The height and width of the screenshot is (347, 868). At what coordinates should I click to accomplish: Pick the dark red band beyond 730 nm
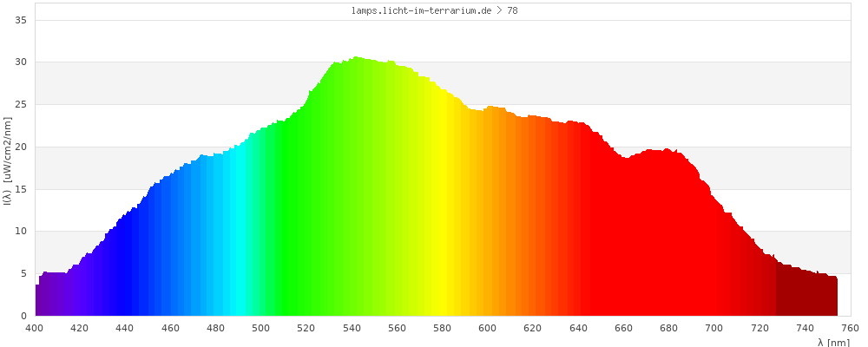[x=807, y=297]
